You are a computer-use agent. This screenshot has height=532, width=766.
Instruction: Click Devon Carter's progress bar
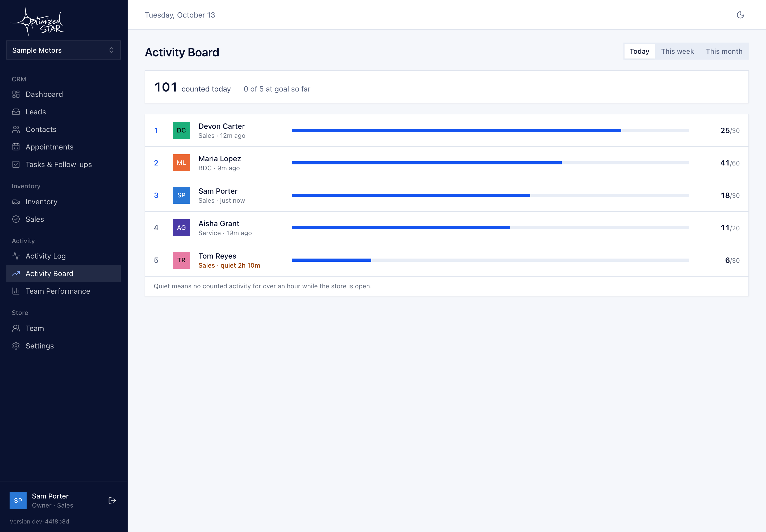490,130
